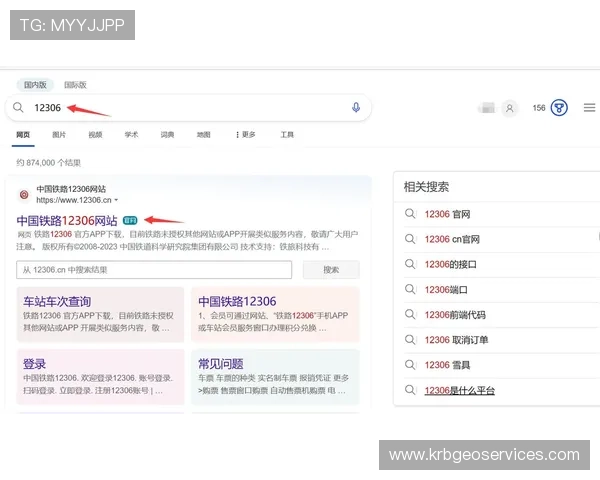Click related search 12306 cn官网
The image size is (600, 480).
pyautogui.click(x=452, y=239)
